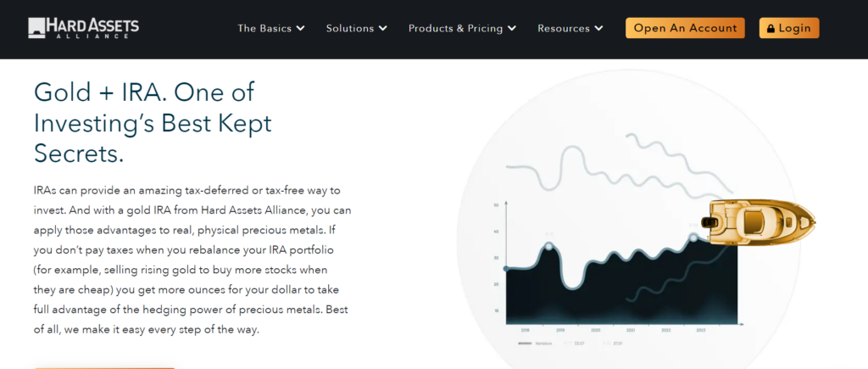Expand the Resources chevron arrow
Image resolution: width=868 pixels, height=369 pixels.
coord(598,28)
